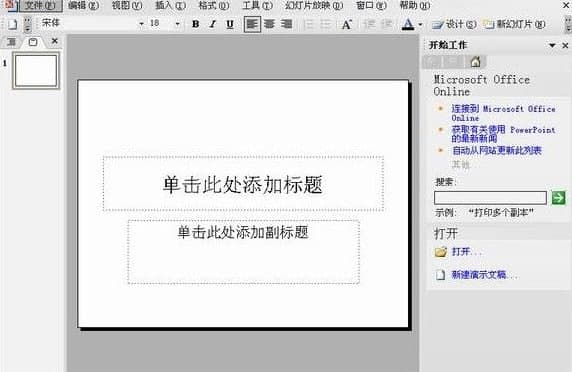Click into the 搜索 input box

coord(490,198)
